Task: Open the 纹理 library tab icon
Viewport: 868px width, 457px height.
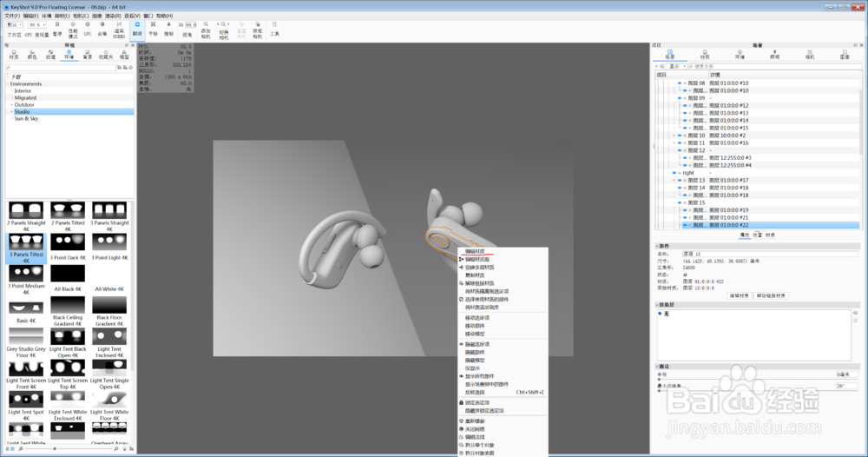Action: (x=50, y=54)
